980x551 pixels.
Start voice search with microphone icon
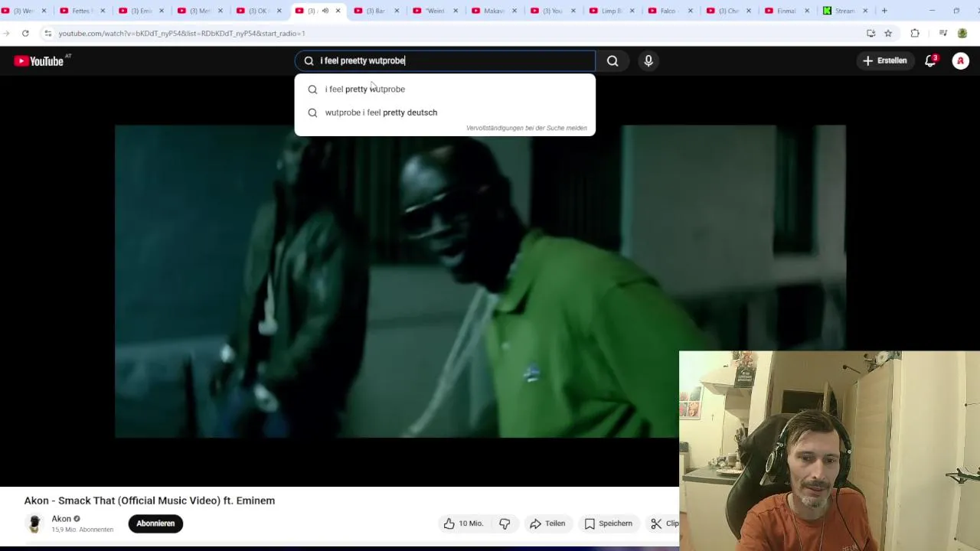(x=648, y=61)
